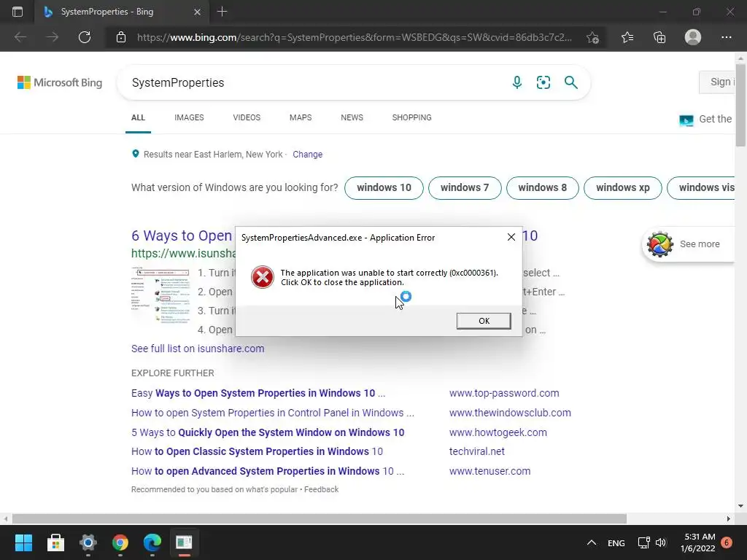Switch to the NEWS tab
This screenshot has height=560, width=747.
coord(352,117)
